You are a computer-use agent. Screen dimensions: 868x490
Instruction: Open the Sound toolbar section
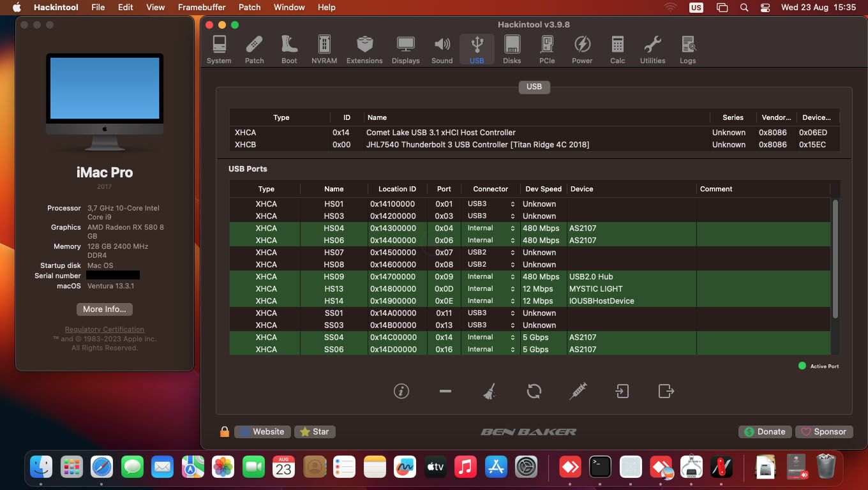click(x=442, y=50)
